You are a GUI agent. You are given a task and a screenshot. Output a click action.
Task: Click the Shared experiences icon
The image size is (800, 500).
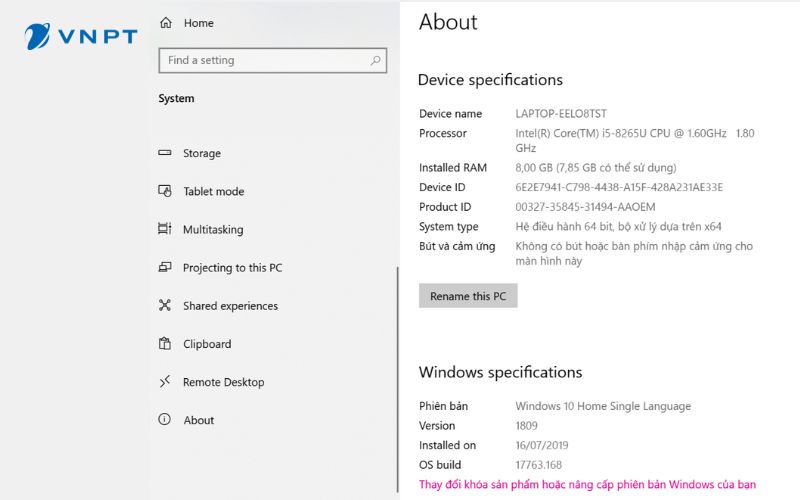pyautogui.click(x=165, y=306)
